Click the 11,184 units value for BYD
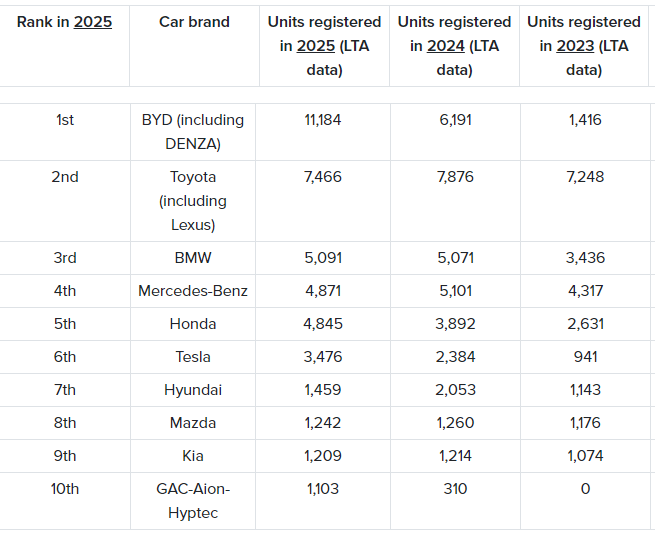655x535 pixels. point(323,120)
